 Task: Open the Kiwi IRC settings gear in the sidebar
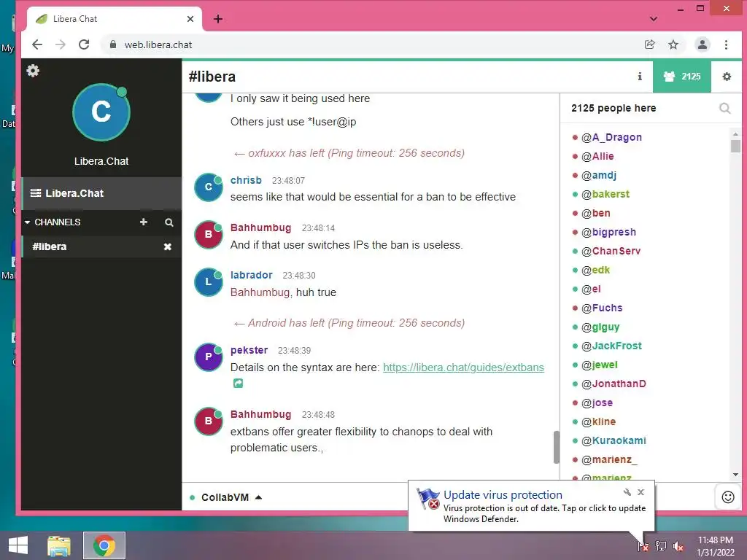[x=33, y=71]
